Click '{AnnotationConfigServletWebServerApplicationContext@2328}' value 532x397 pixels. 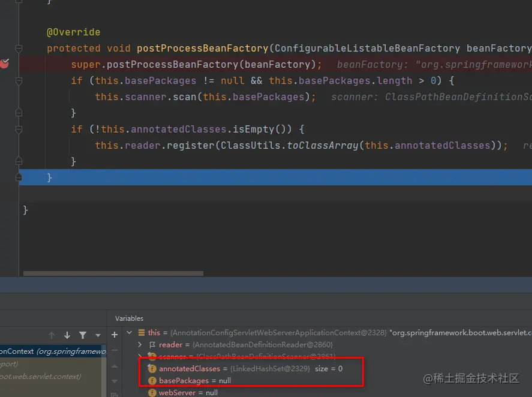pos(278,332)
